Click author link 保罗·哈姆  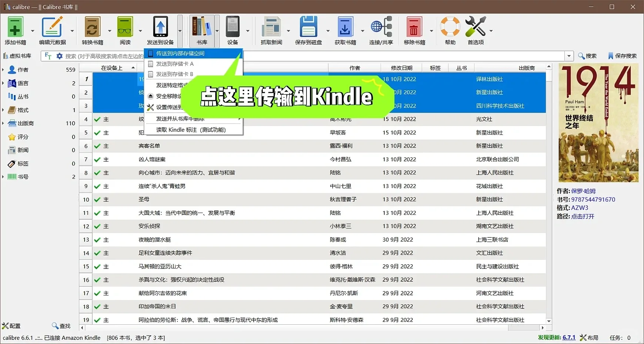[583, 191]
